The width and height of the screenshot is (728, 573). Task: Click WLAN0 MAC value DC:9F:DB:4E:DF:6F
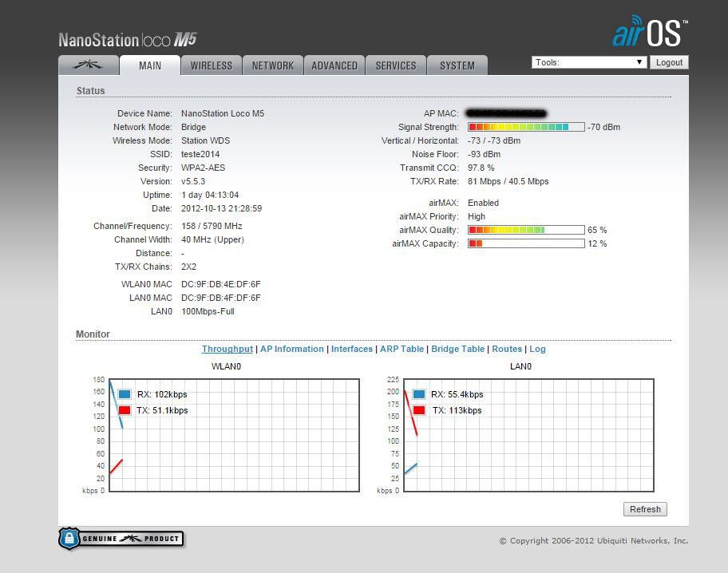221,284
